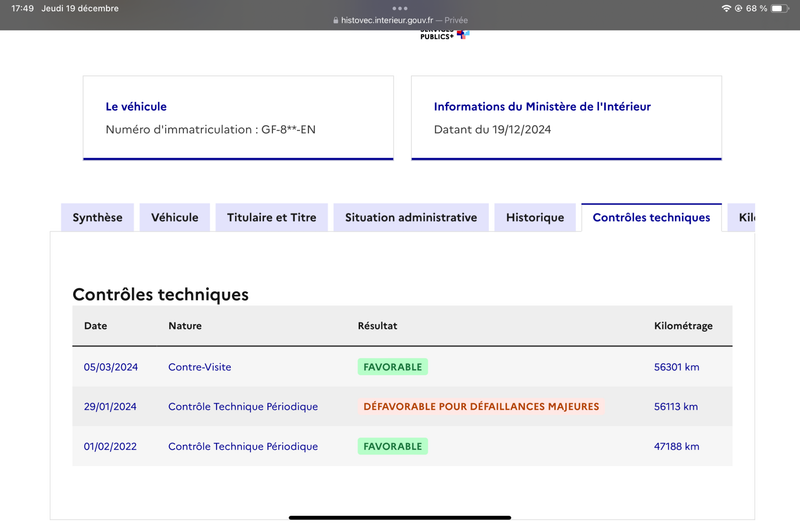800x525 pixels.
Task: Click the date 29/01/2024
Action: point(110,407)
